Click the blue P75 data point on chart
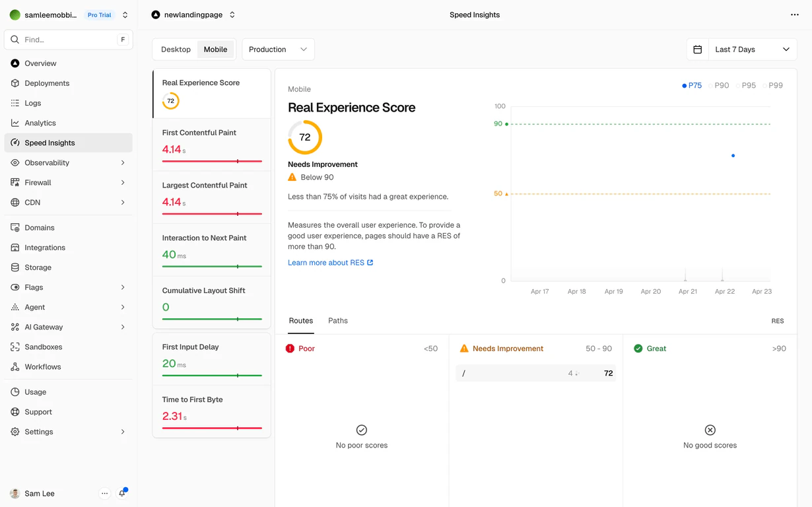 [x=733, y=156]
